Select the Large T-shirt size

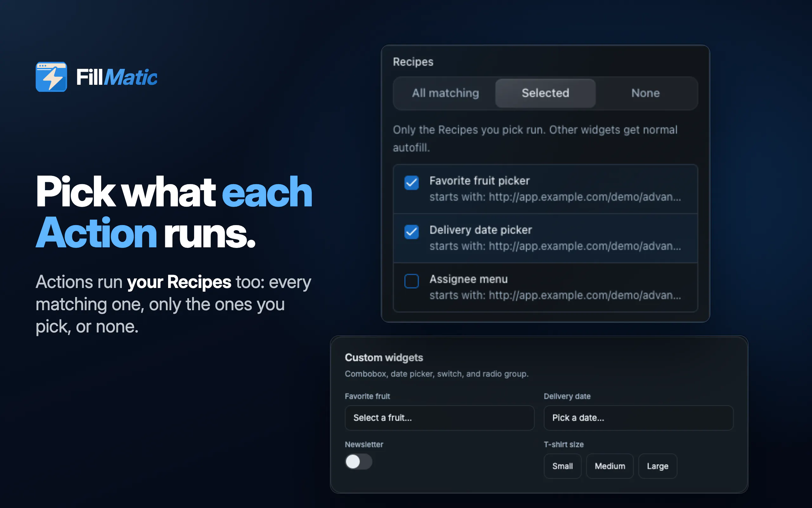(x=657, y=466)
